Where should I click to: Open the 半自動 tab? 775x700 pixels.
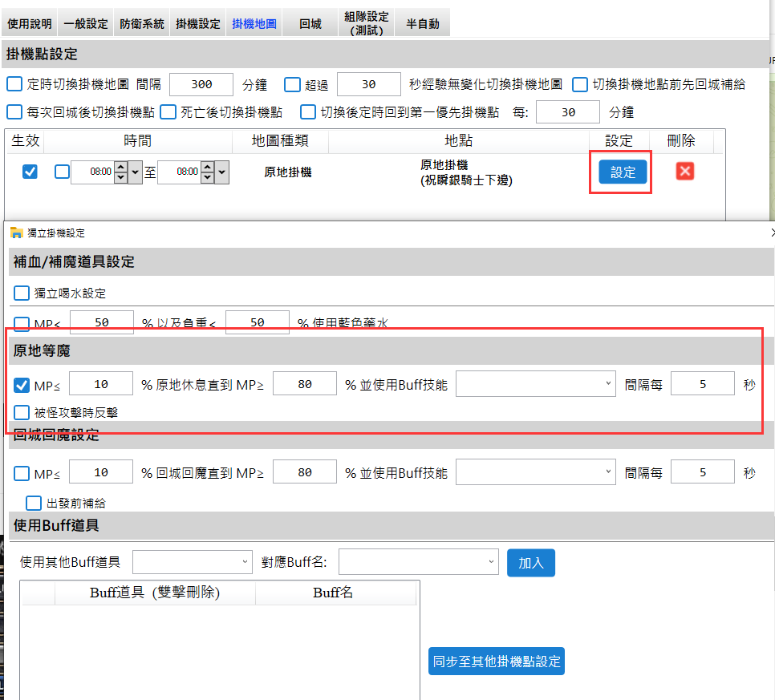click(423, 23)
